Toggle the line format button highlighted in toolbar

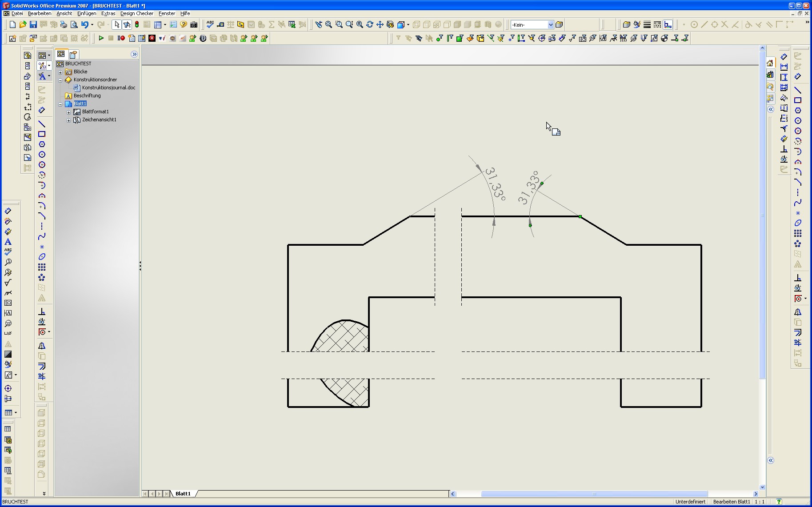[x=668, y=24]
